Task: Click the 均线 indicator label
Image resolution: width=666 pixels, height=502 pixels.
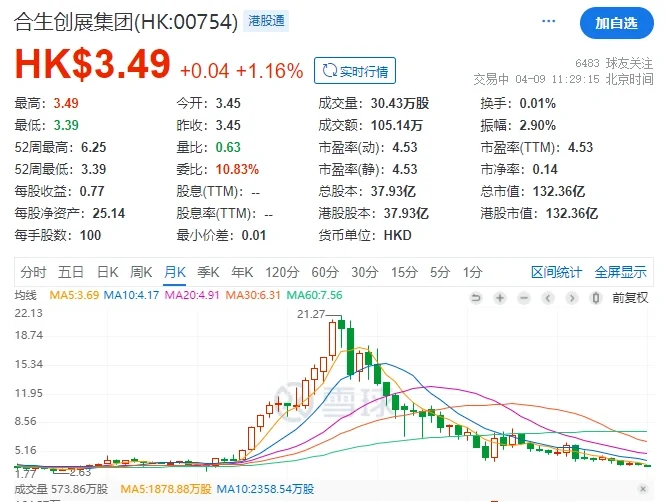Action: (25, 295)
